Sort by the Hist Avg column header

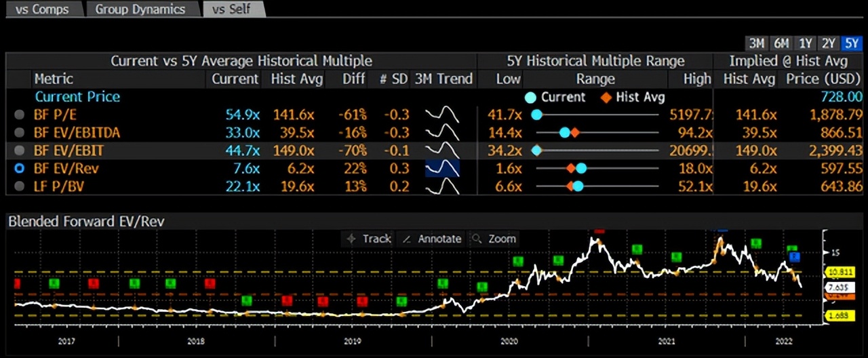[296, 79]
